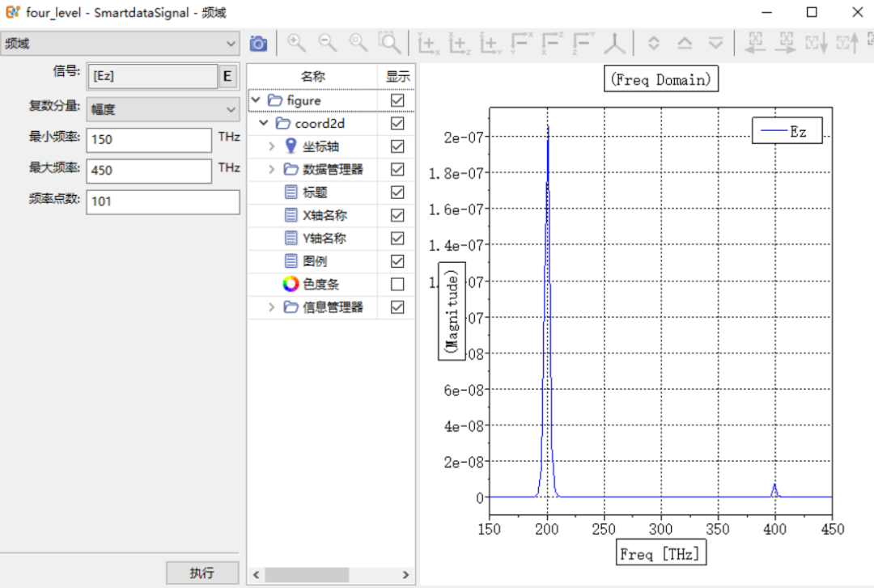This screenshot has width=874, height=588.
Task: Select the 图例 tree item
Action: tap(314, 260)
